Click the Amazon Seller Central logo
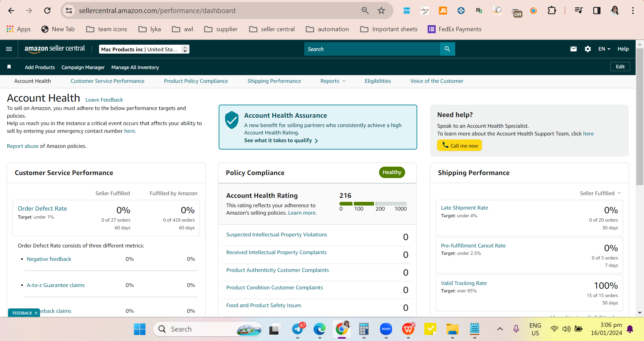The image size is (644, 341). [55, 49]
